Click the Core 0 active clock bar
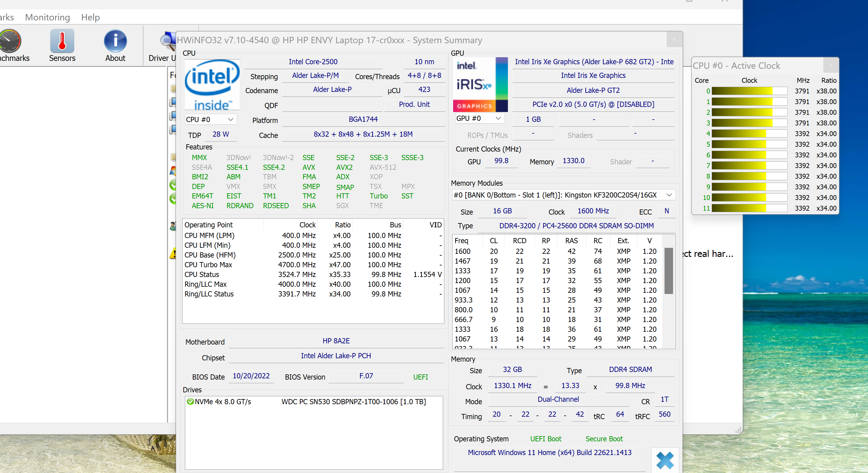The image size is (868, 473). point(749,91)
